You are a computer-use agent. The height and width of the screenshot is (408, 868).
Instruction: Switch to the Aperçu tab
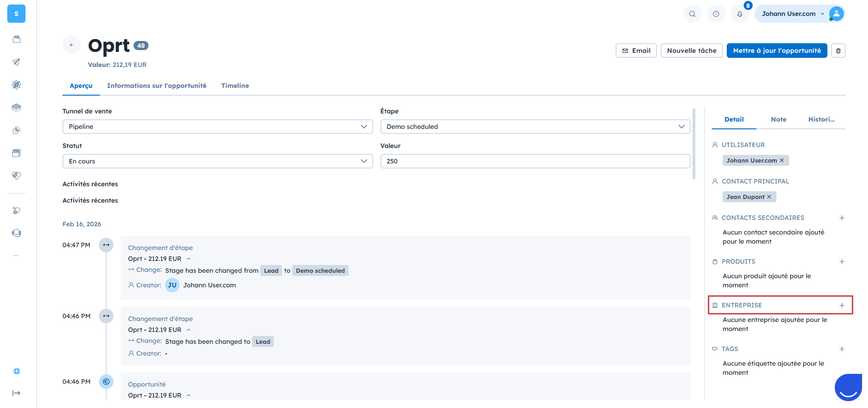click(81, 86)
